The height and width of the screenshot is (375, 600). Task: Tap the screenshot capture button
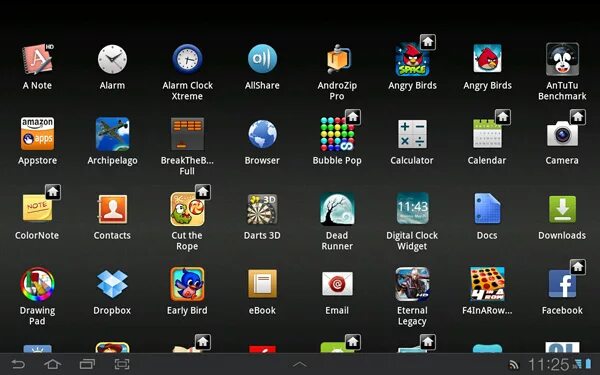click(122, 364)
